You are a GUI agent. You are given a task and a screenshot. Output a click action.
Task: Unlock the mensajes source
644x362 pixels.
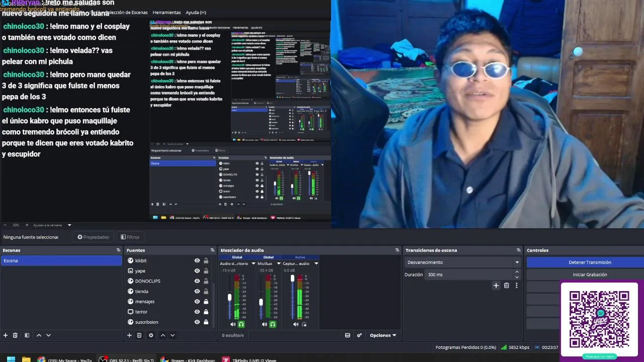pos(206,302)
